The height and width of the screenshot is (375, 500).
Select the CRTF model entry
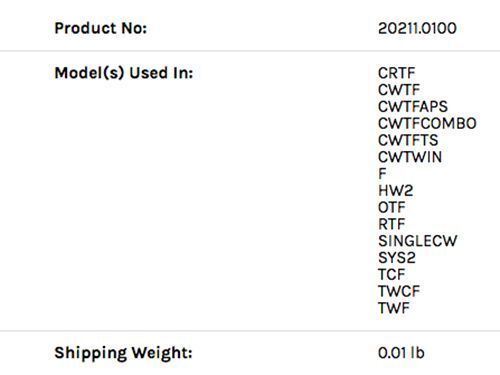[x=397, y=73]
